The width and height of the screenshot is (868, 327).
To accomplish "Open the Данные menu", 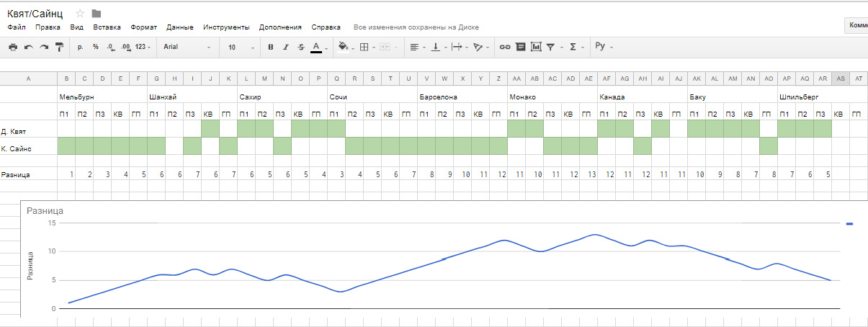I will click(x=180, y=27).
